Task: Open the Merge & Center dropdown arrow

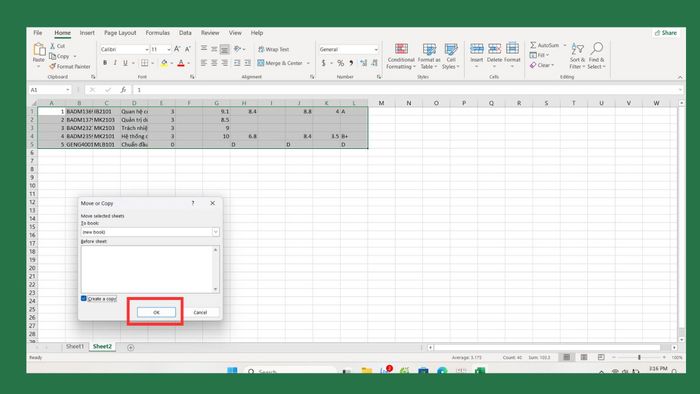Action: pyautogui.click(x=308, y=63)
